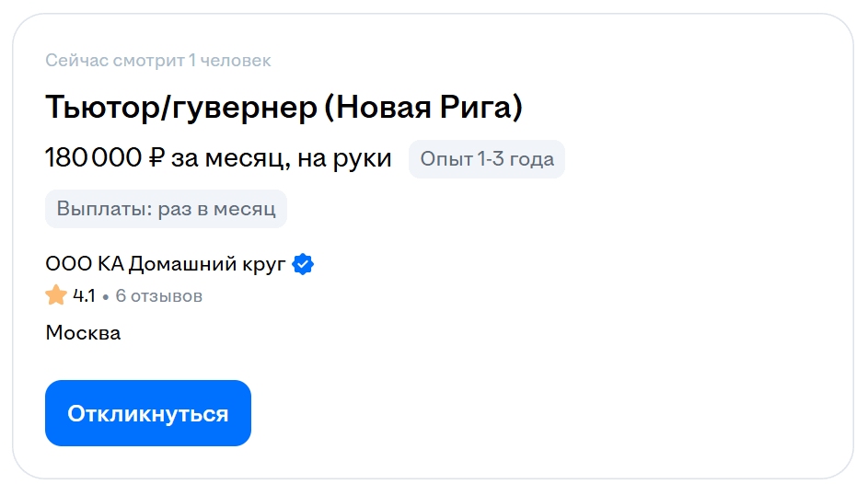Open the Тьютор/гувернер vacancy title
This screenshot has height=484, width=868.
click(x=284, y=107)
